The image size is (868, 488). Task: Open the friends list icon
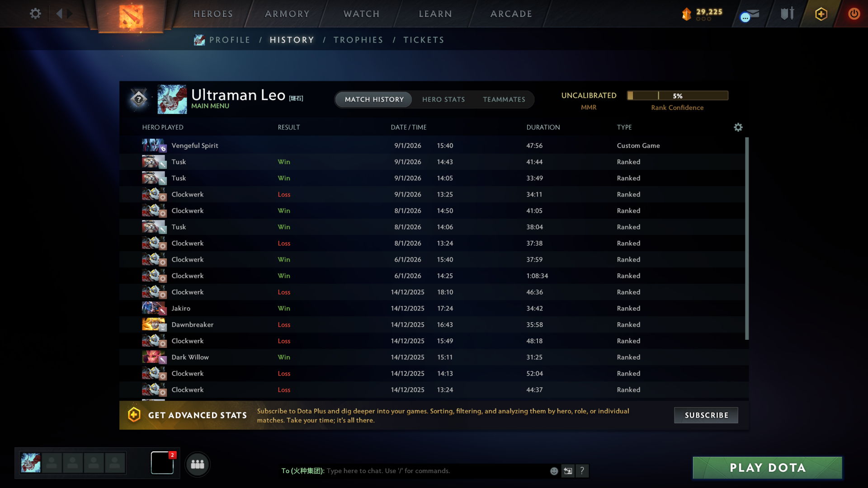click(x=198, y=464)
